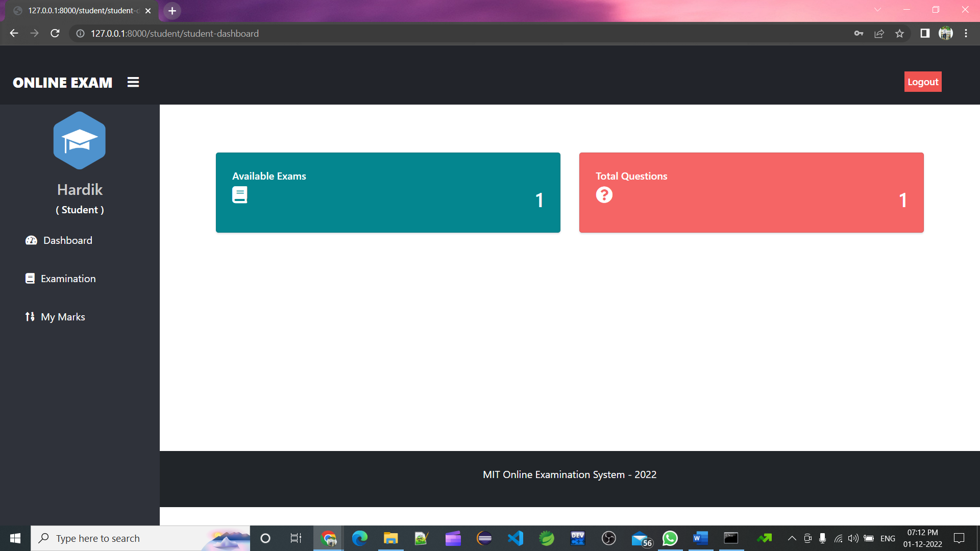
Task: Open OBS Studio from the taskbar
Action: tap(608, 538)
